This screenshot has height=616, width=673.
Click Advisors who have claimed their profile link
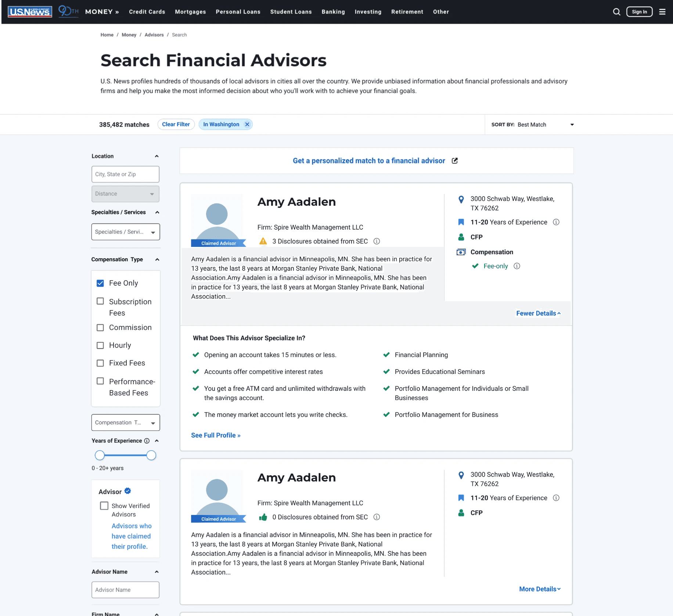(132, 536)
